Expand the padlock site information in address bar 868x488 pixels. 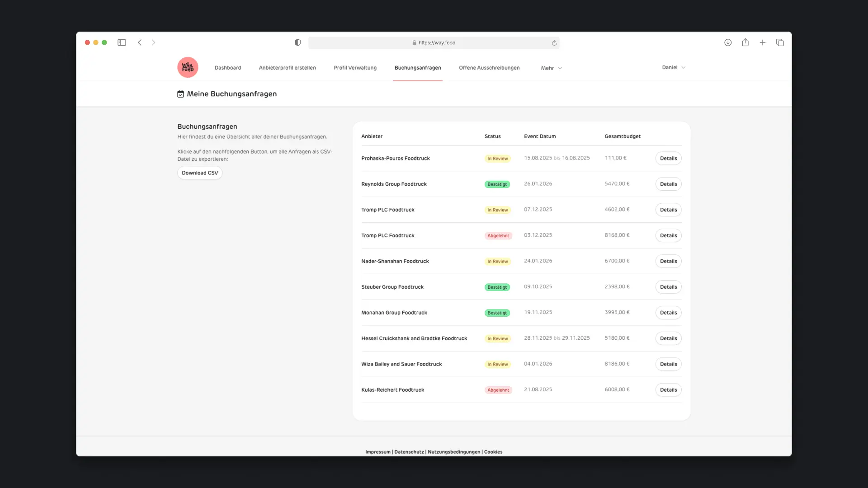[415, 42]
